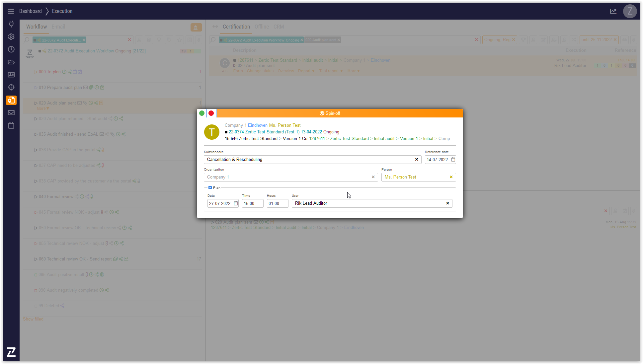The width and height of the screenshot is (643, 364).
Task: Switch to the Certification tab
Action: coord(236,27)
